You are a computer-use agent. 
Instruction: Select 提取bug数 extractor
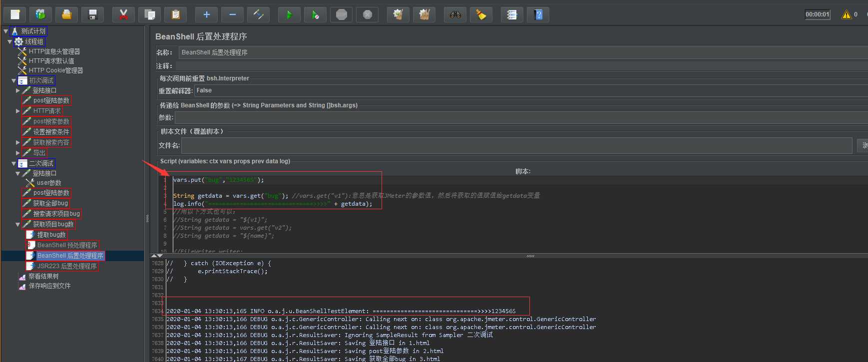(x=51, y=235)
